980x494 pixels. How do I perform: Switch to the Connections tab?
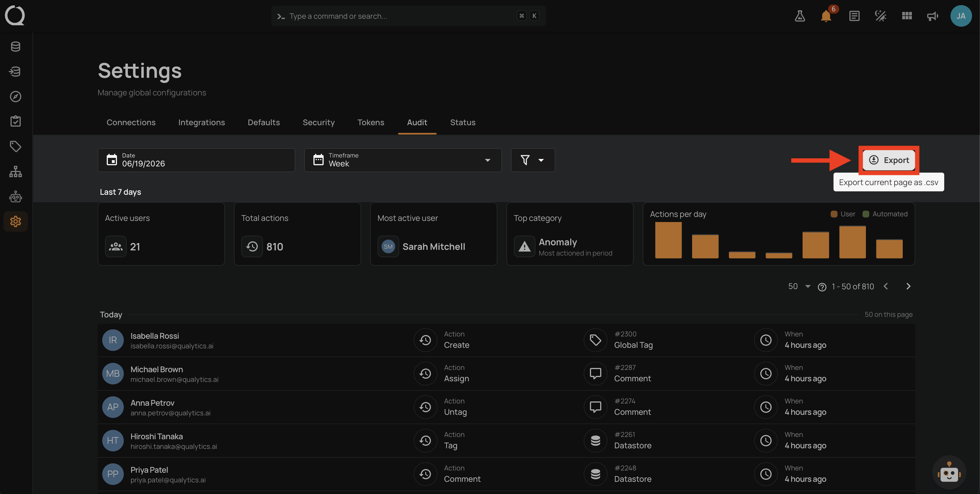point(131,122)
